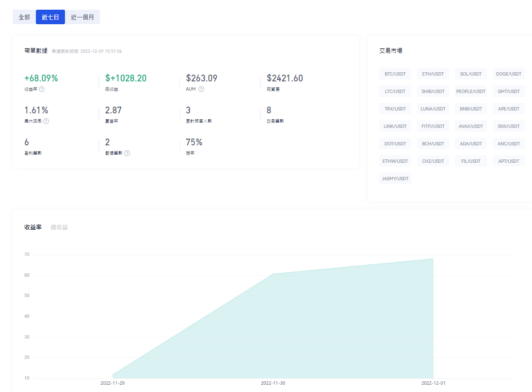532x392 pixels.
Task: Open the ETH/USDT trading pair
Action: (433, 74)
